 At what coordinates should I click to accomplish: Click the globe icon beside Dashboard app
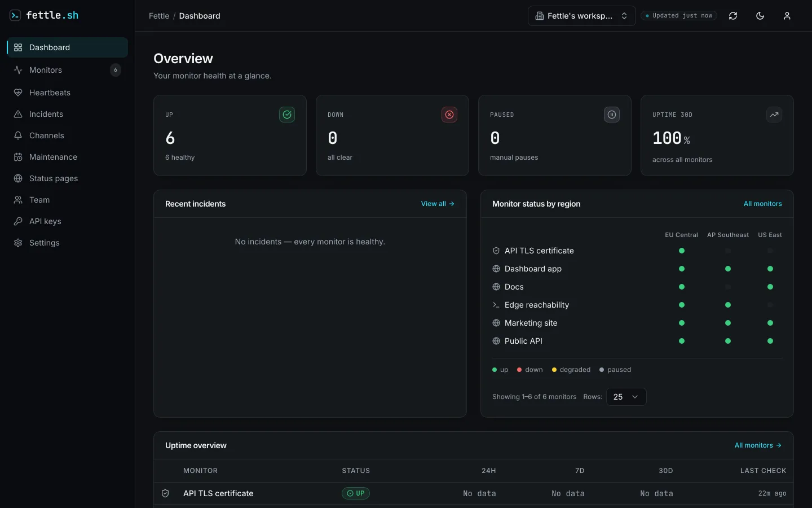coord(496,269)
